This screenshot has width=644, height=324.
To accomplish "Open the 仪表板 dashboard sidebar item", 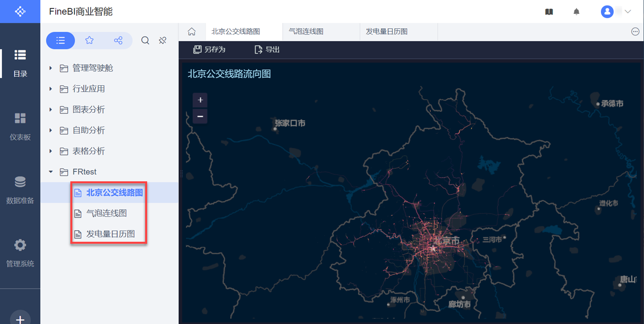I will pos(20,127).
